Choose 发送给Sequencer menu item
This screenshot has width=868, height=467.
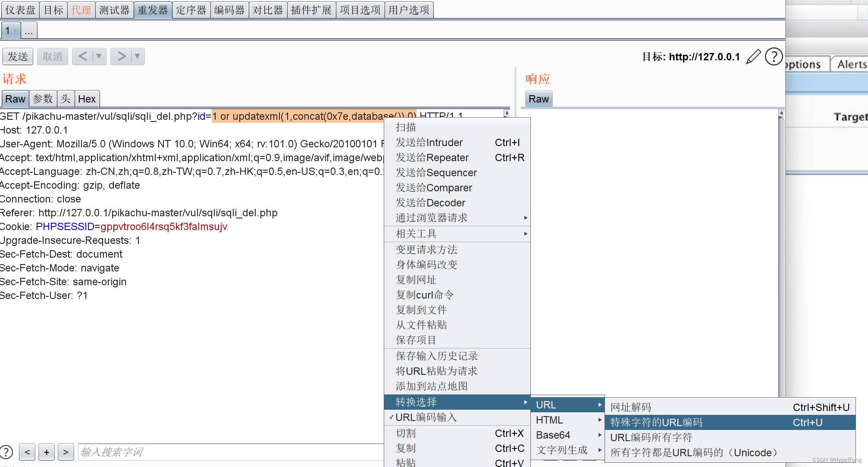457,173
